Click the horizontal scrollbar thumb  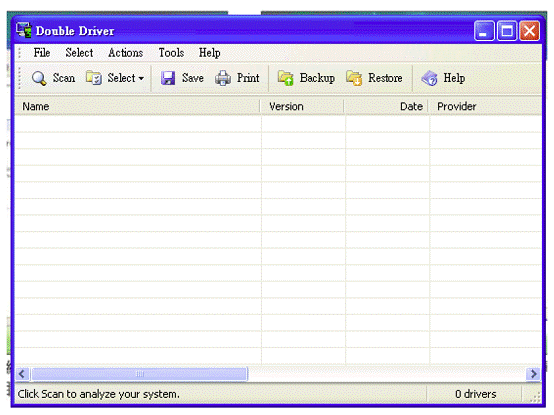point(140,374)
